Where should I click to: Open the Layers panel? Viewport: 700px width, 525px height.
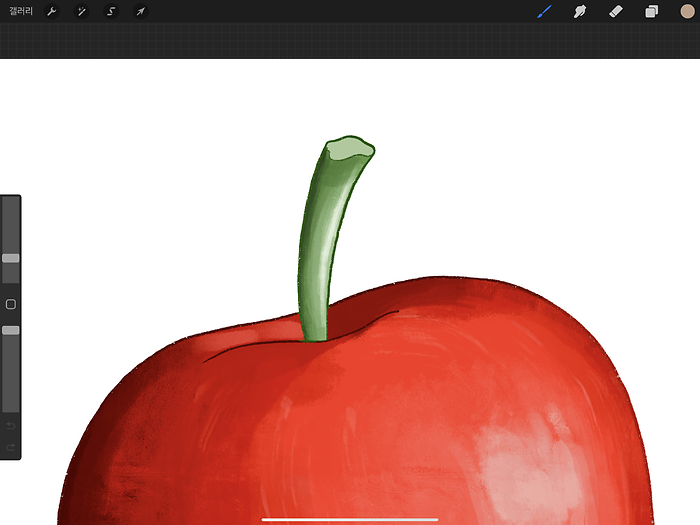pyautogui.click(x=651, y=11)
